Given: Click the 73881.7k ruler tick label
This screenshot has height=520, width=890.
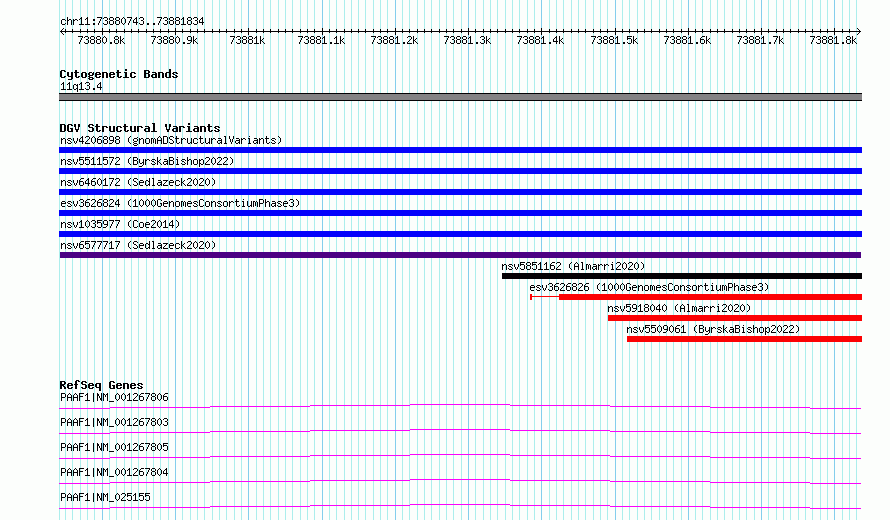Looking at the screenshot, I should point(760,40).
